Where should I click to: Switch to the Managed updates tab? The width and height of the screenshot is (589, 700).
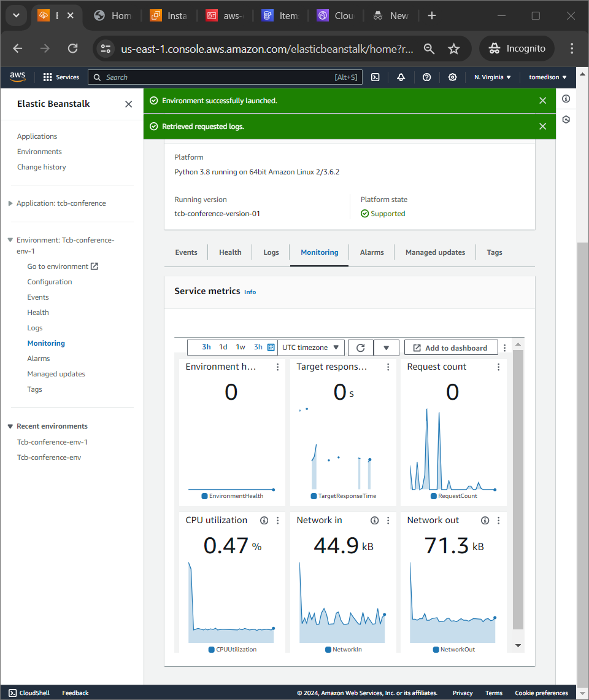(435, 253)
